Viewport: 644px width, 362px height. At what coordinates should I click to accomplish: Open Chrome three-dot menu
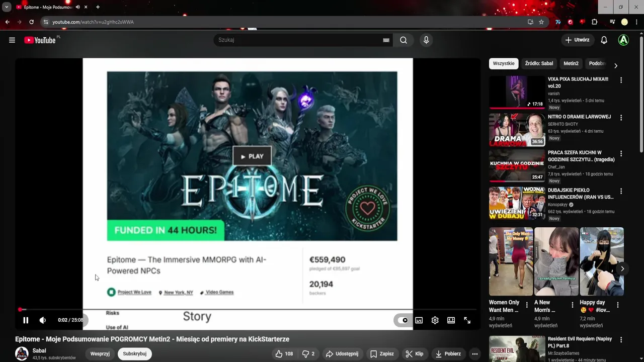coord(636,22)
